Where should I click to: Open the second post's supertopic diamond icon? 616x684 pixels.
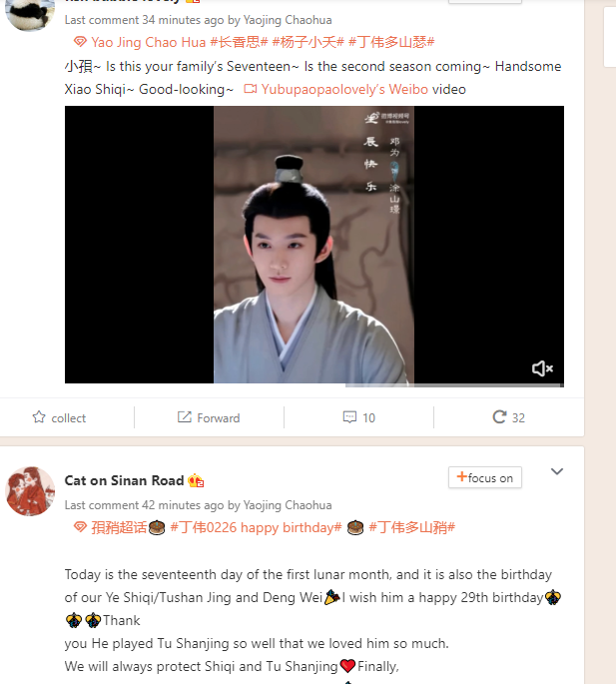(80, 527)
